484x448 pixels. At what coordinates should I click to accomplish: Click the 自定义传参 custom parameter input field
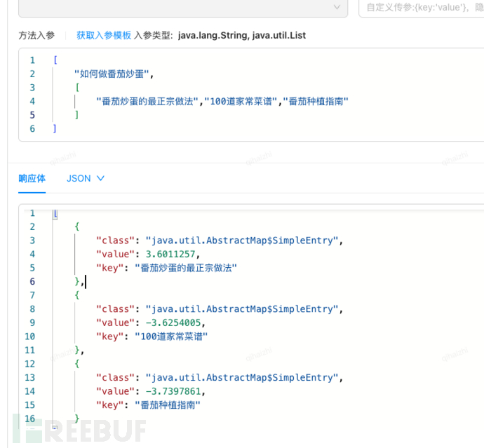coord(421,8)
